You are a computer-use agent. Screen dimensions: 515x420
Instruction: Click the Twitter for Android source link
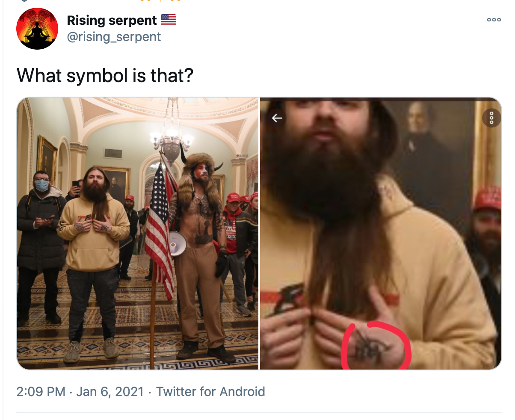pyautogui.click(x=210, y=391)
